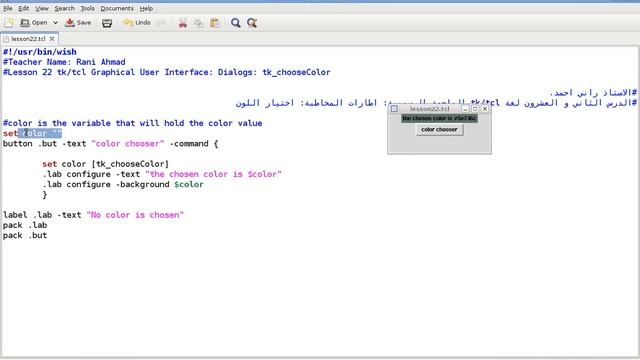Image resolution: width=640 pixels, height=360 pixels.
Task: Print the document with the printer icon
Action: [107, 23]
